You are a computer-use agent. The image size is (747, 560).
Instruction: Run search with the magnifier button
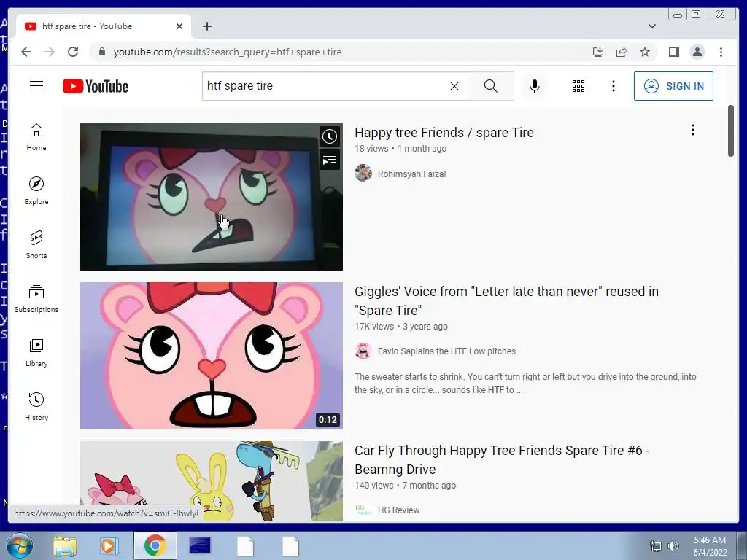pyautogui.click(x=491, y=86)
